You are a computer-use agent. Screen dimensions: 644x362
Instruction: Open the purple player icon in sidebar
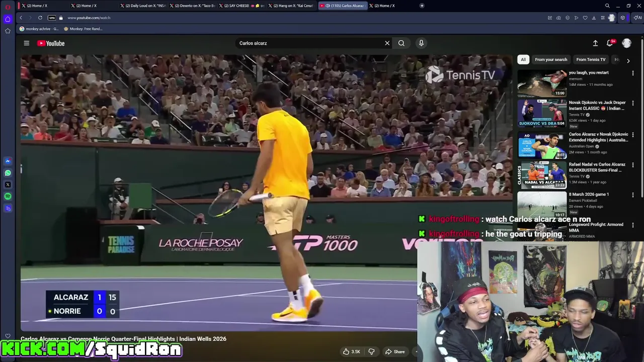point(8,208)
